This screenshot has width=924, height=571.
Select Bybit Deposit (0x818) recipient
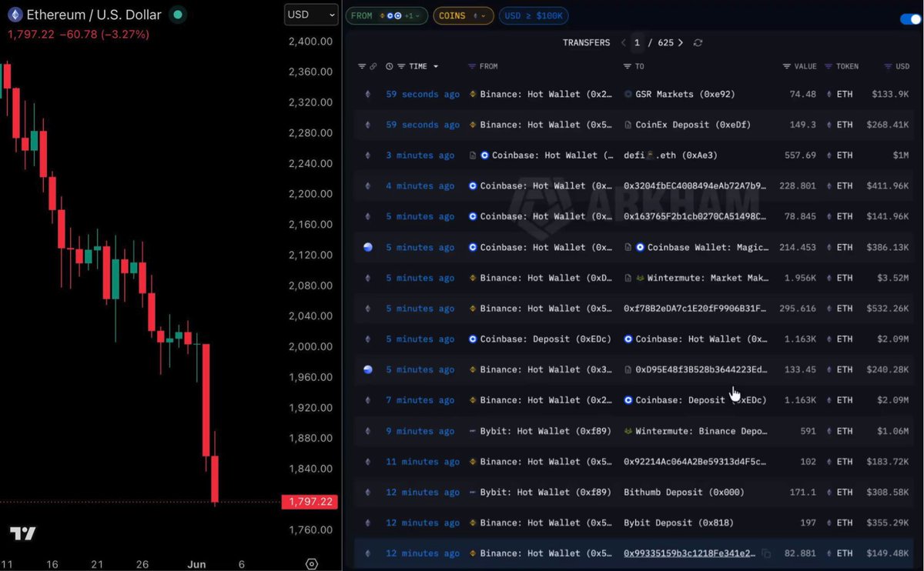tap(679, 523)
